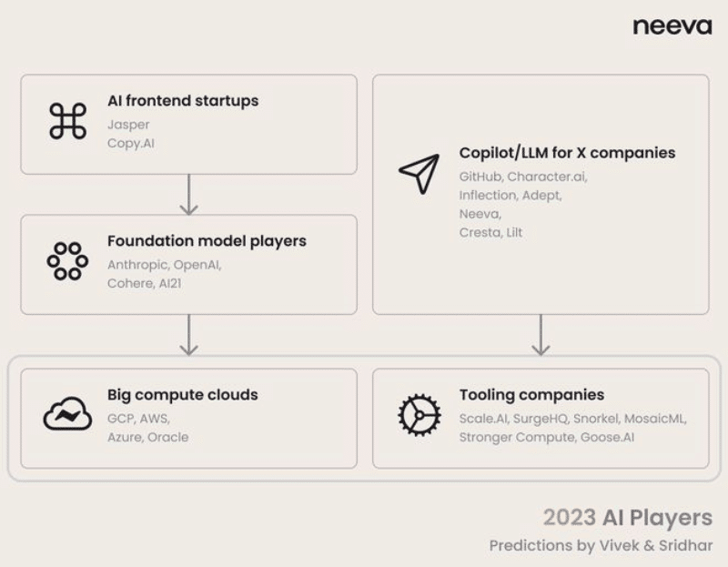728x567 pixels.
Task: Click the Big compute clouds heading
Action: (x=182, y=395)
